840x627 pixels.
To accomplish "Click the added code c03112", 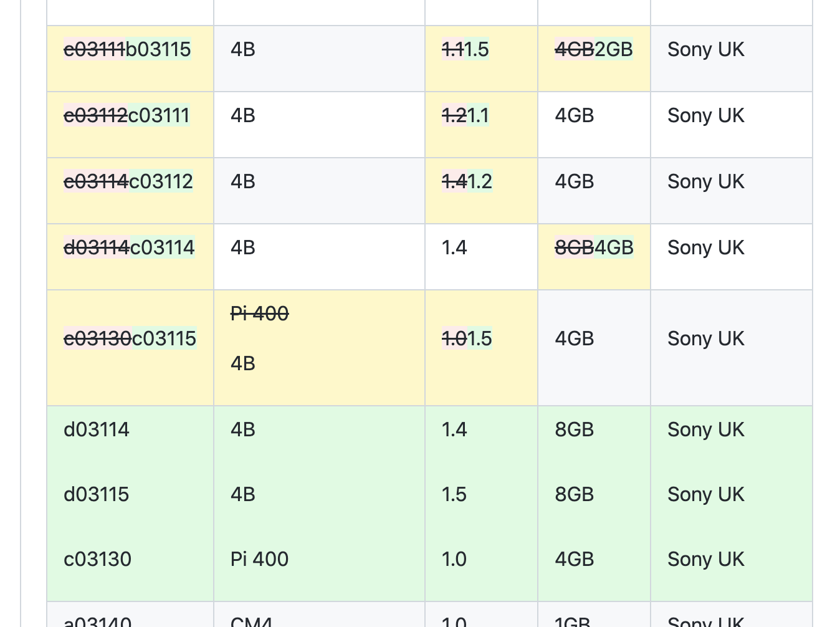I will (x=161, y=181).
